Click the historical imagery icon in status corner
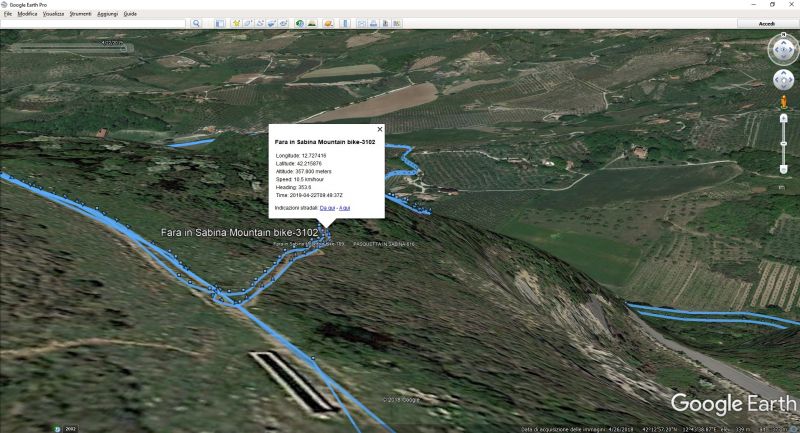Image resolution: width=800 pixels, height=433 pixels. click(x=57, y=429)
